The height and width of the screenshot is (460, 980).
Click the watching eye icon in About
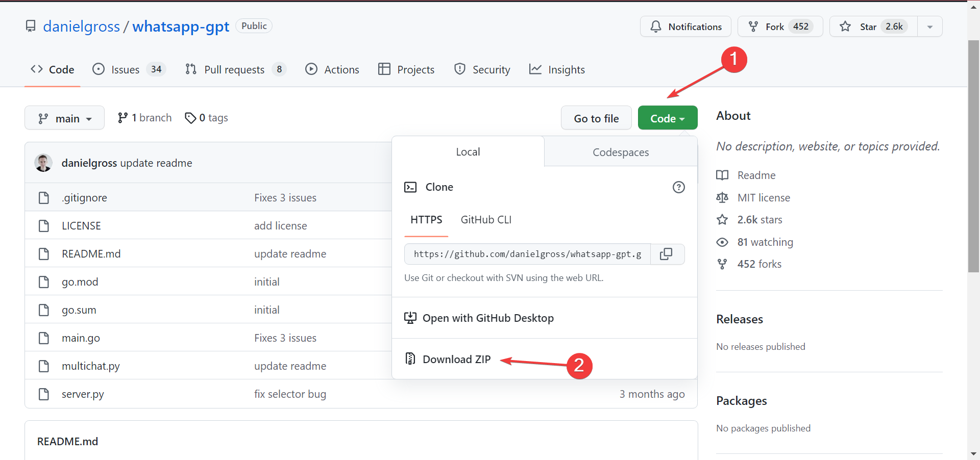[x=722, y=242]
